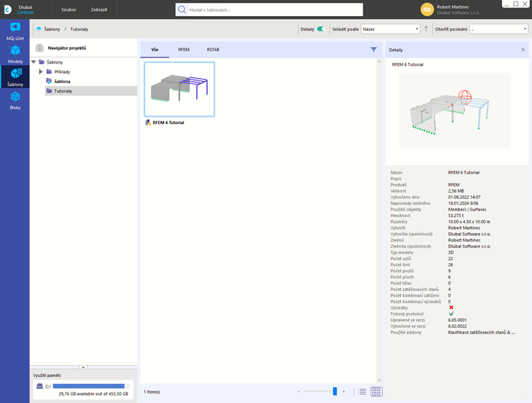Select the Vše tab

[x=155, y=50]
